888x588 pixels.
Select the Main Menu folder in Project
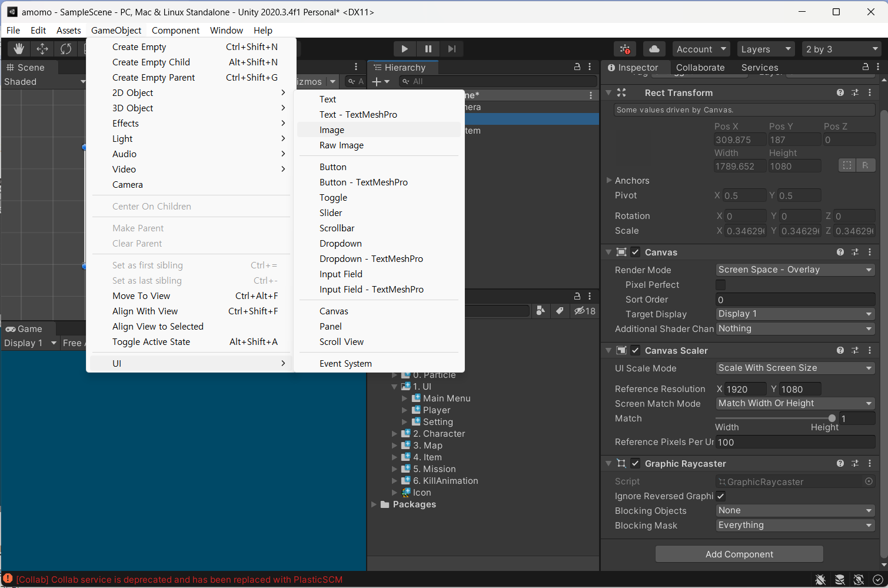[447, 398]
